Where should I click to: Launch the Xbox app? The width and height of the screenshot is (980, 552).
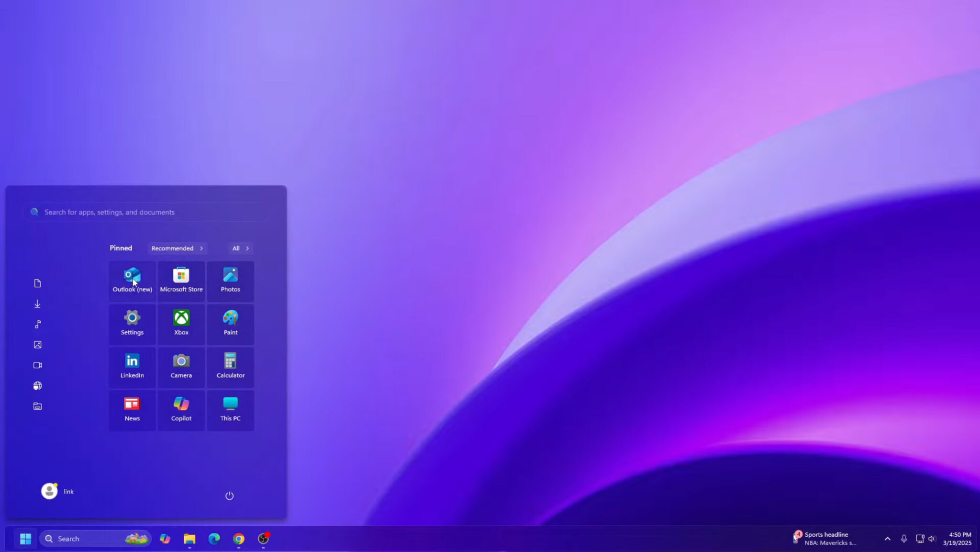(x=181, y=323)
